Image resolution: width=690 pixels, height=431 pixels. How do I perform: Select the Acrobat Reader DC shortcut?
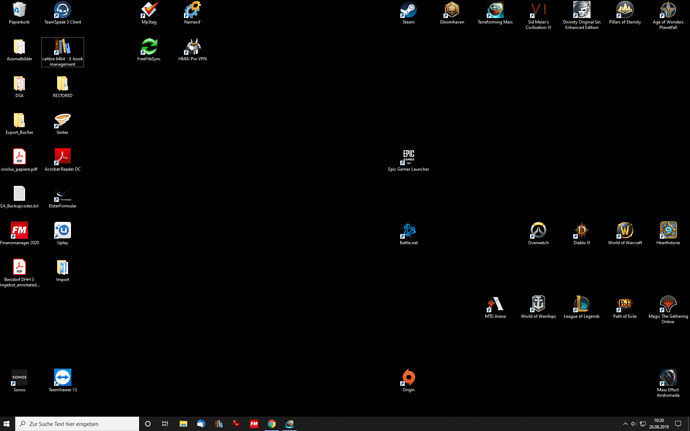pyautogui.click(x=62, y=160)
